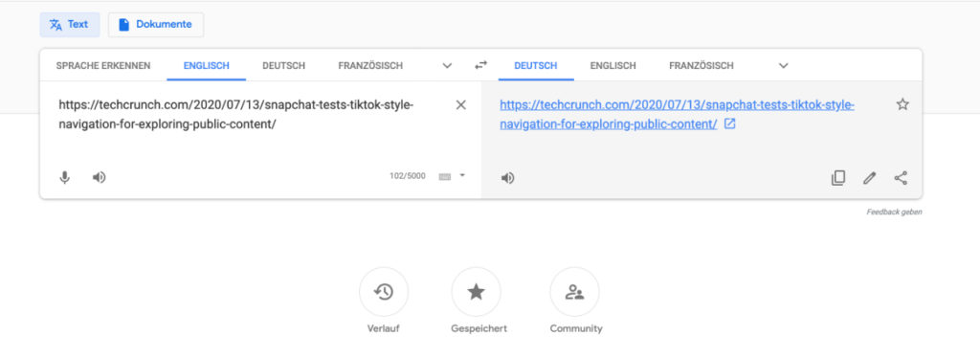This screenshot has width=980, height=358.
Task: Switch to the Dokumente mode
Action: tap(156, 24)
